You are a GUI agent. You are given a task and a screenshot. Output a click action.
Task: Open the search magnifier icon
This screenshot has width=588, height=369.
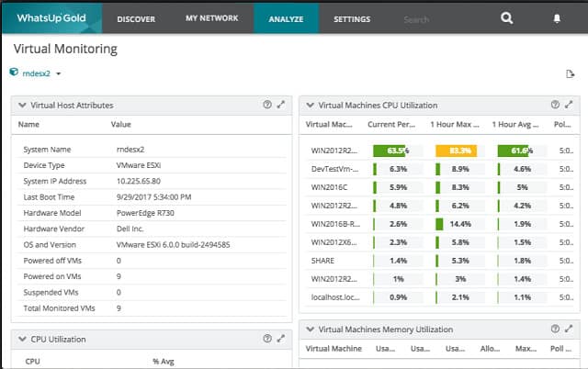tap(506, 18)
